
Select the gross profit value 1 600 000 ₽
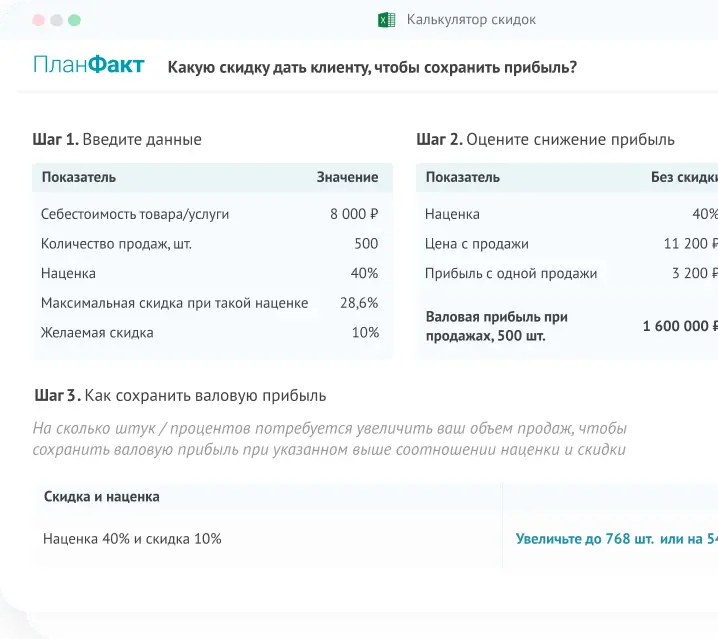[x=680, y=326]
